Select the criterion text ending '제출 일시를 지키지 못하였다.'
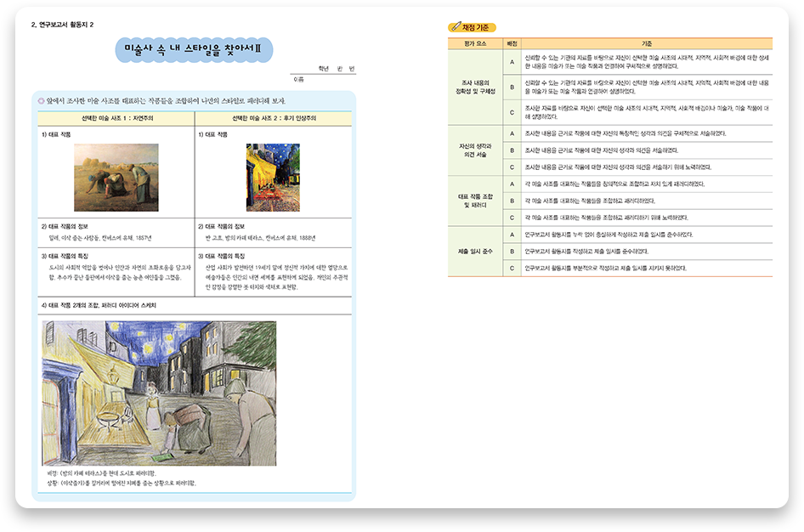804x532 pixels. [605, 268]
